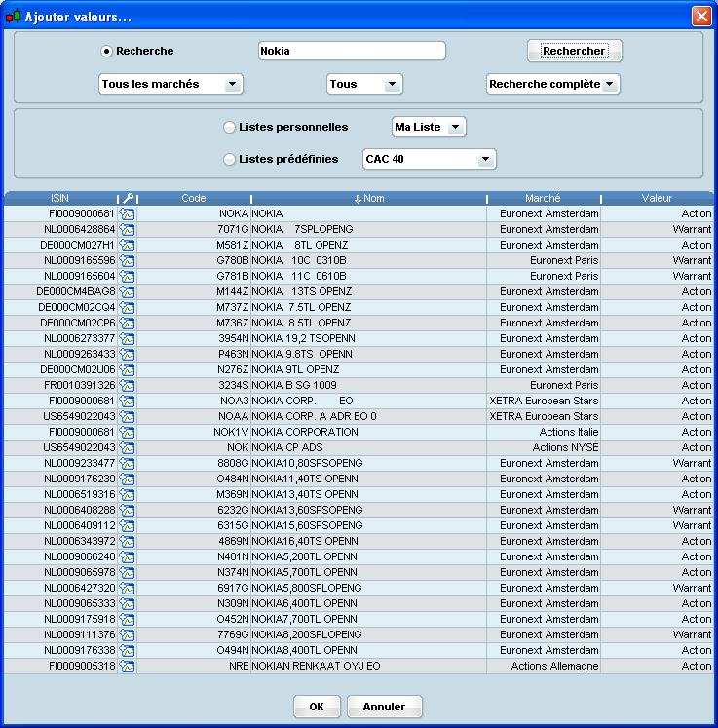Close the Ajouter valeurs dialog
The height and width of the screenshot is (728, 718).
[701, 17]
